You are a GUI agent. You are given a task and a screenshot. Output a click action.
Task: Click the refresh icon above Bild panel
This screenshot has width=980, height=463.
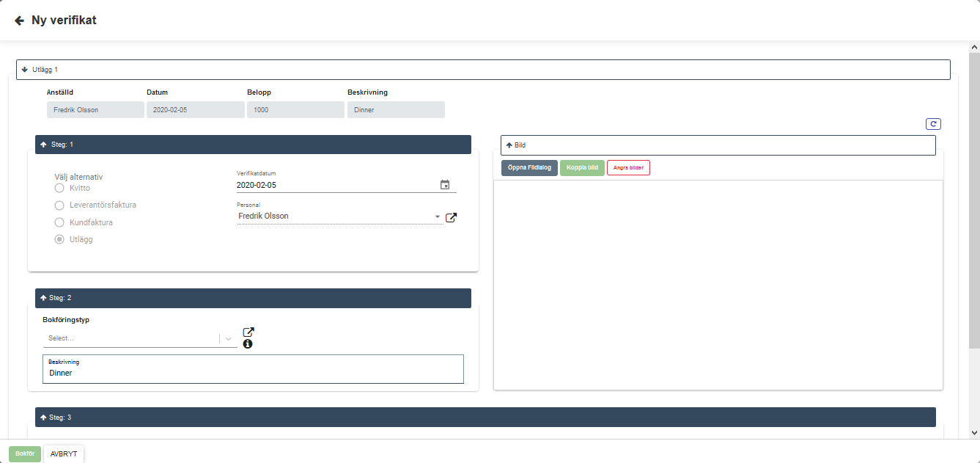[933, 124]
